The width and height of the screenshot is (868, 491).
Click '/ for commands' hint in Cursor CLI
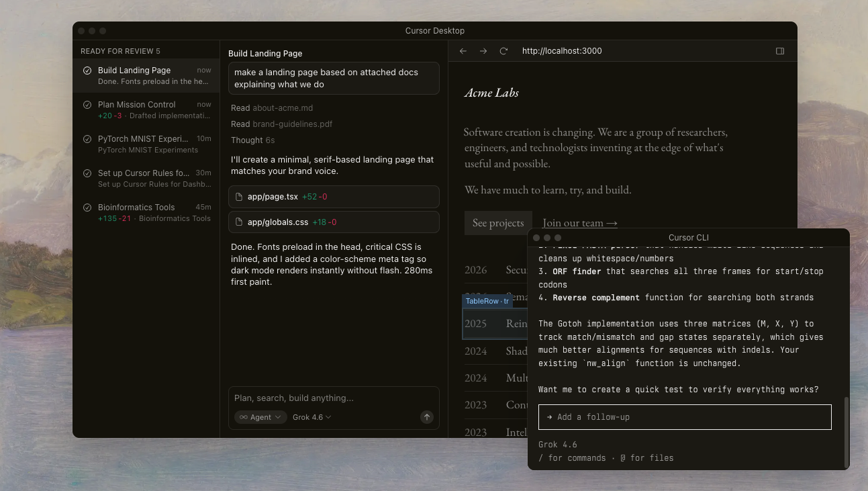(x=572, y=458)
